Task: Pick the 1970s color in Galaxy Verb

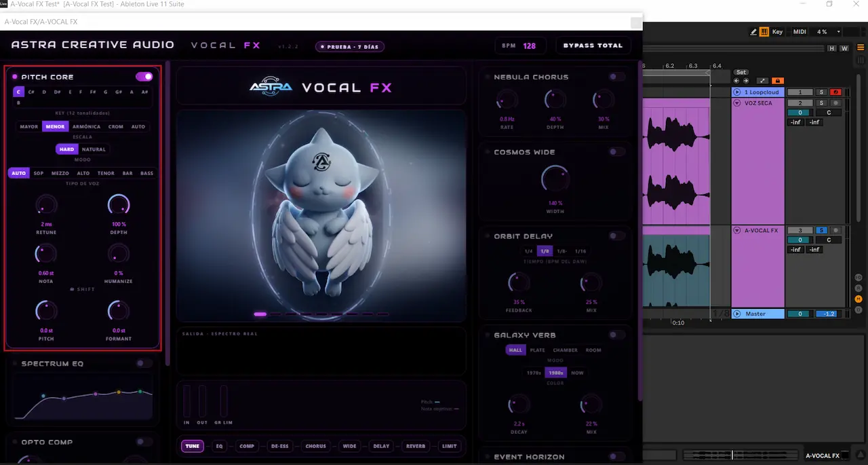Action: click(x=534, y=373)
